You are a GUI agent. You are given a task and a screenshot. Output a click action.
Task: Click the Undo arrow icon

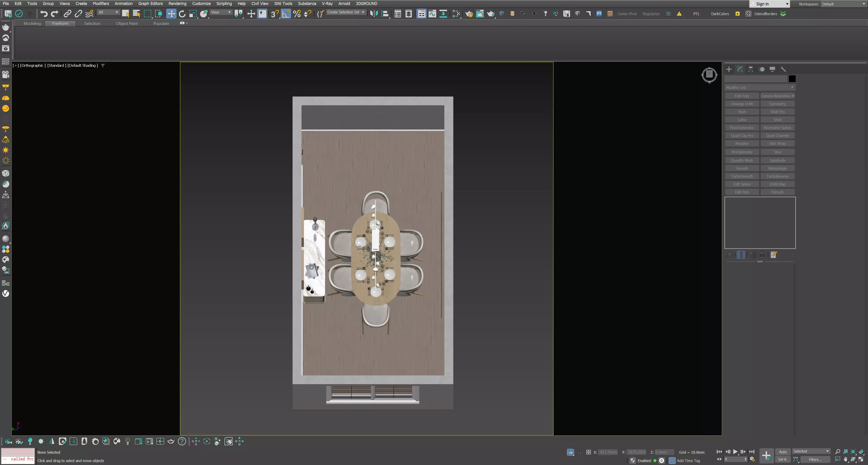[43, 14]
